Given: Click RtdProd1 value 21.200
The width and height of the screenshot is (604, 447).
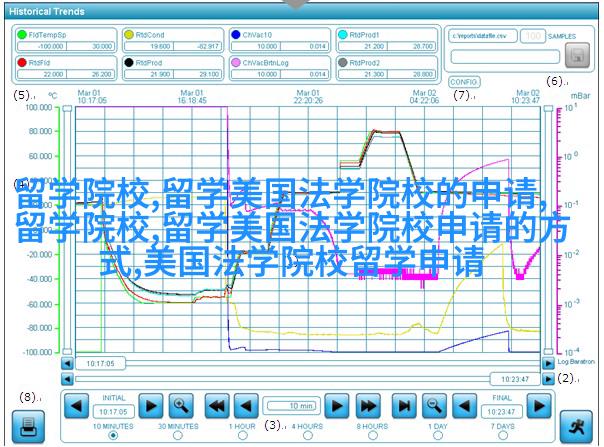Looking at the screenshot, I should 363,46.
